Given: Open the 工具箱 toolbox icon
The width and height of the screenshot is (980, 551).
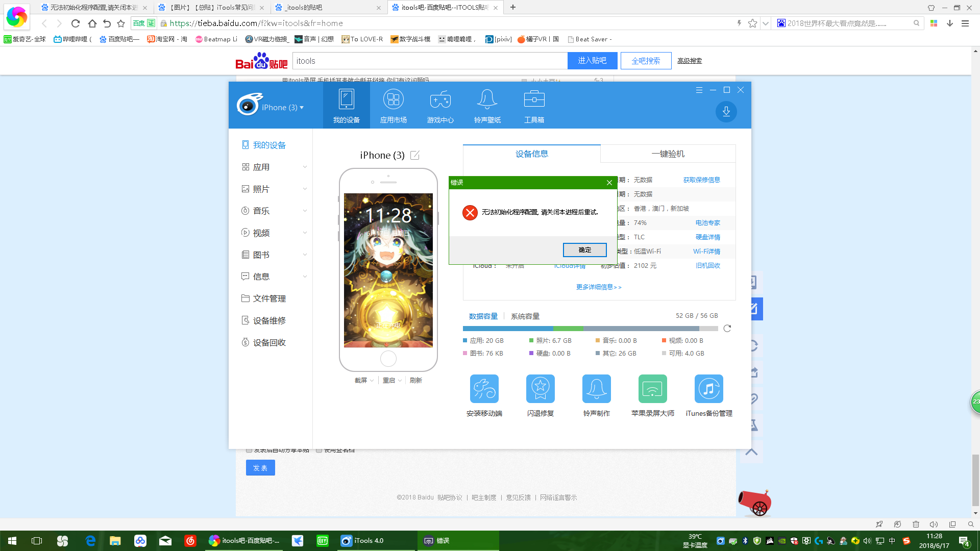Looking at the screenshot, I should [x=534, y=99].
